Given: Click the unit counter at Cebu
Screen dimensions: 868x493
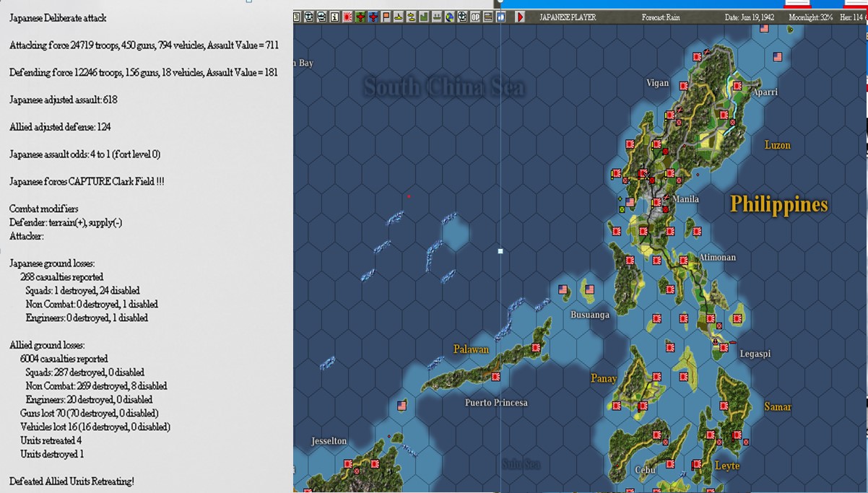Looking at the screenshot, I should point(670,464).
